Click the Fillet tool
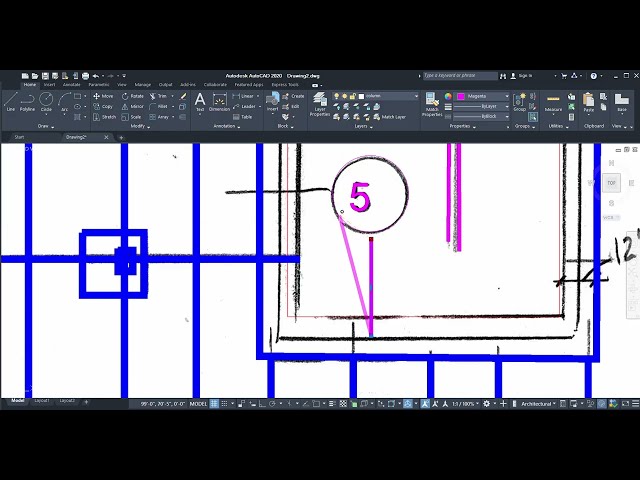This screenshot has width=640, height=480. pos(158,107)
